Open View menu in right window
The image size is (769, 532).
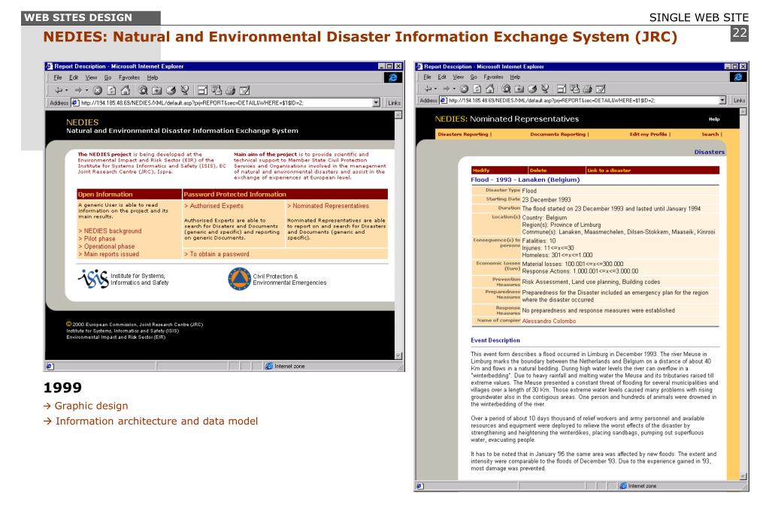[458, 77]
